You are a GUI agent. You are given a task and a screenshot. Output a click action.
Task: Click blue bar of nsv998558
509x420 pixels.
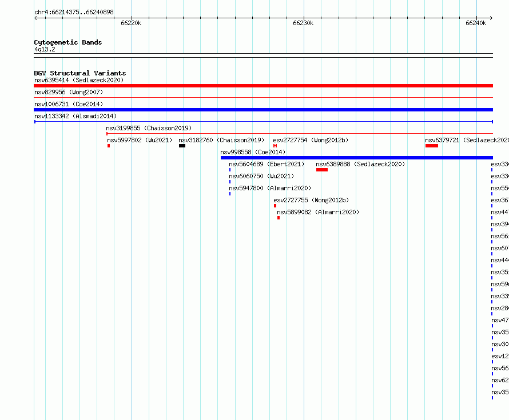pos(357,158)
